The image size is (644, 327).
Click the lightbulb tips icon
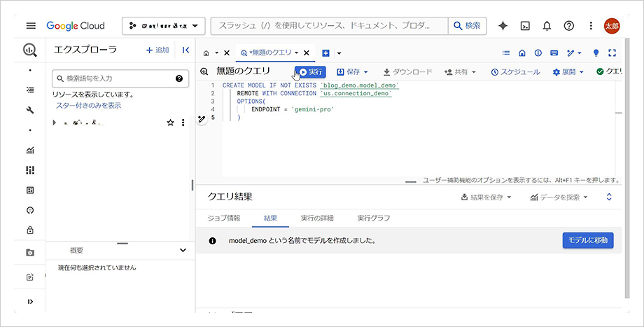[596, 53]
